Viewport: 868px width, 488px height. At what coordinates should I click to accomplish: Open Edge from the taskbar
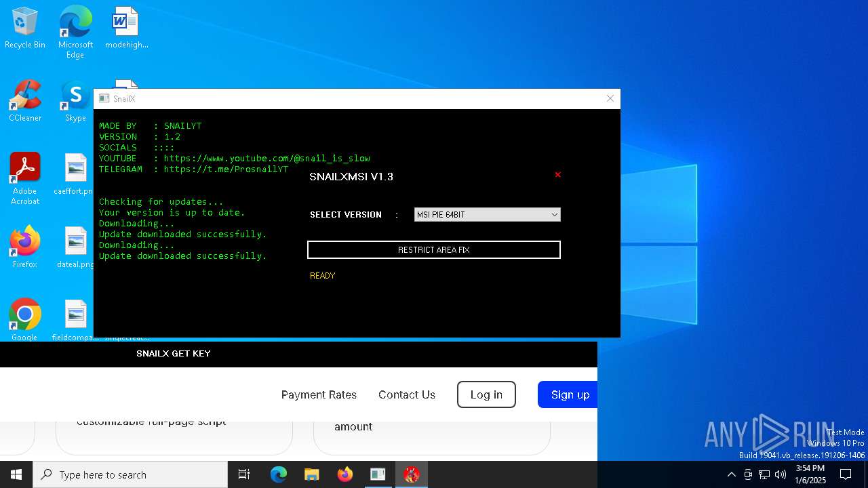pos(279,474)
